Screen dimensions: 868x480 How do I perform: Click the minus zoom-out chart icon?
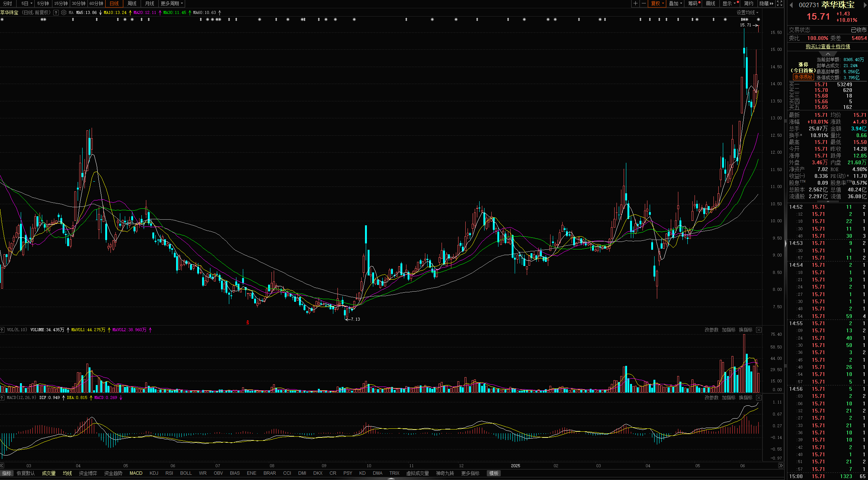pyautogui.click(x=644, y=3)
